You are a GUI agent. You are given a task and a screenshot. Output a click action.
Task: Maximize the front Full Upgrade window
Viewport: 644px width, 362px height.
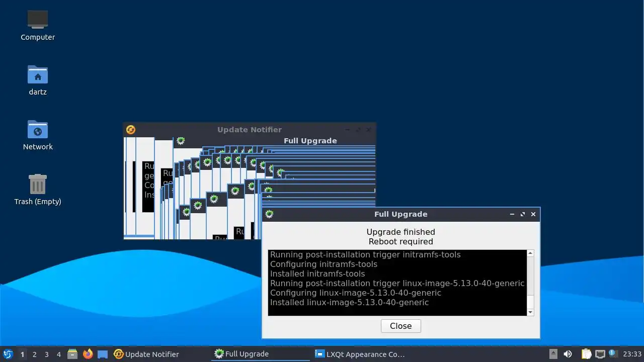pyautogui.click(x=523, y=214)
